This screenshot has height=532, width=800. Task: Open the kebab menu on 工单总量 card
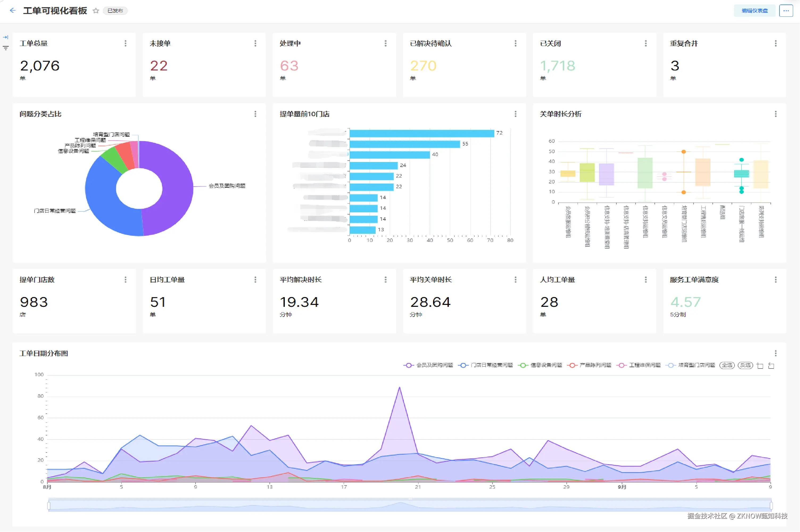pyautogui.click(x=126, y=43)
